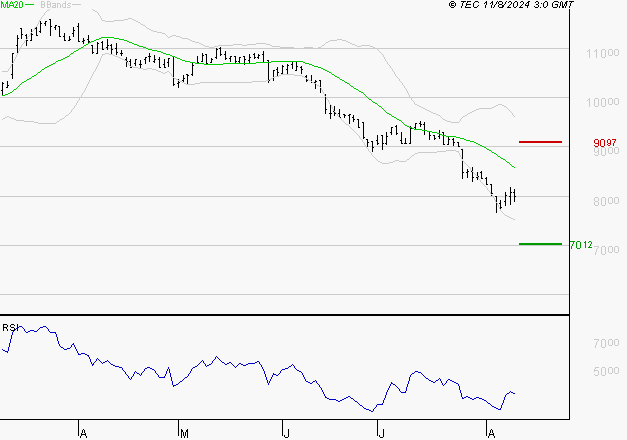Click the end of the blue RSI line
The width and height of the screenshot is (627, 440).
(x=514, y=394)
